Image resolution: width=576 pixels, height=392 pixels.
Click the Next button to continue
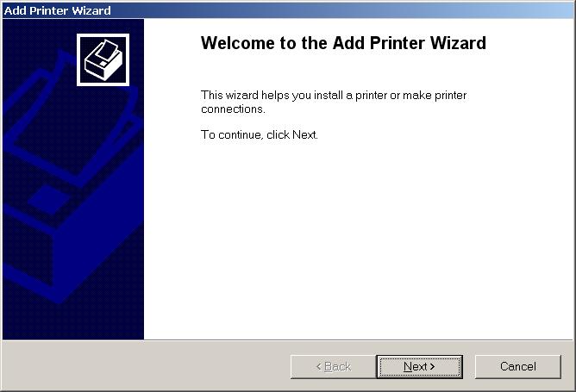[x=419, y=366]
